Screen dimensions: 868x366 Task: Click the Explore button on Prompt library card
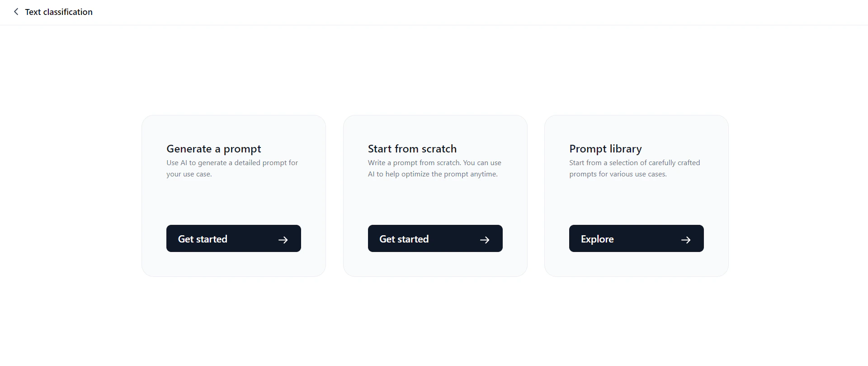636,238
